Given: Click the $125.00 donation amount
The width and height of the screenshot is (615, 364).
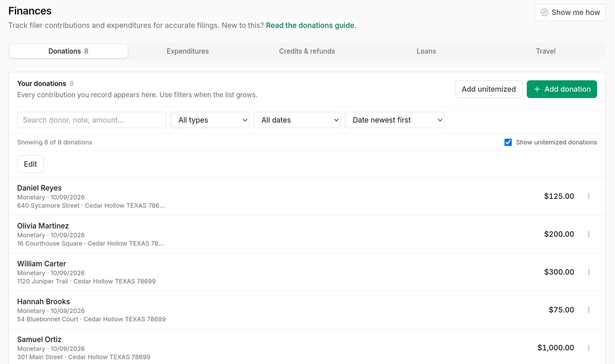Looking at the screenshot, I should click(559, 196).
